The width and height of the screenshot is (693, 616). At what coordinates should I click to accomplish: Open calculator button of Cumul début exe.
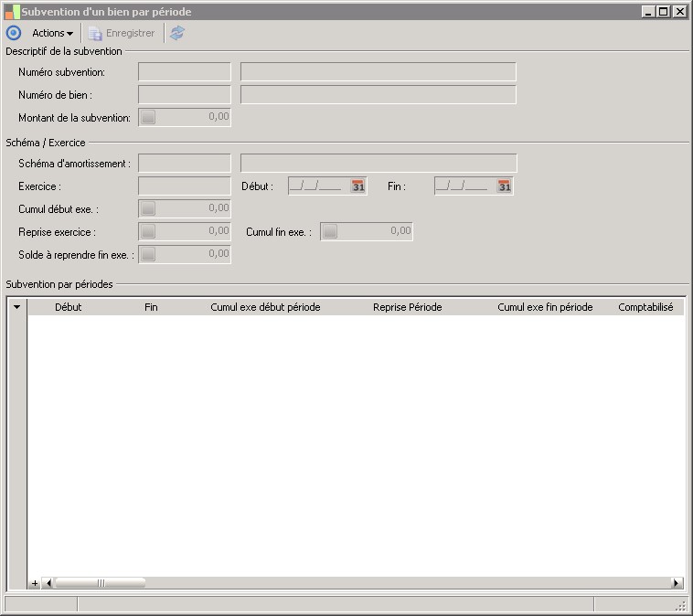pyautogui.click(x=148, y=208)
